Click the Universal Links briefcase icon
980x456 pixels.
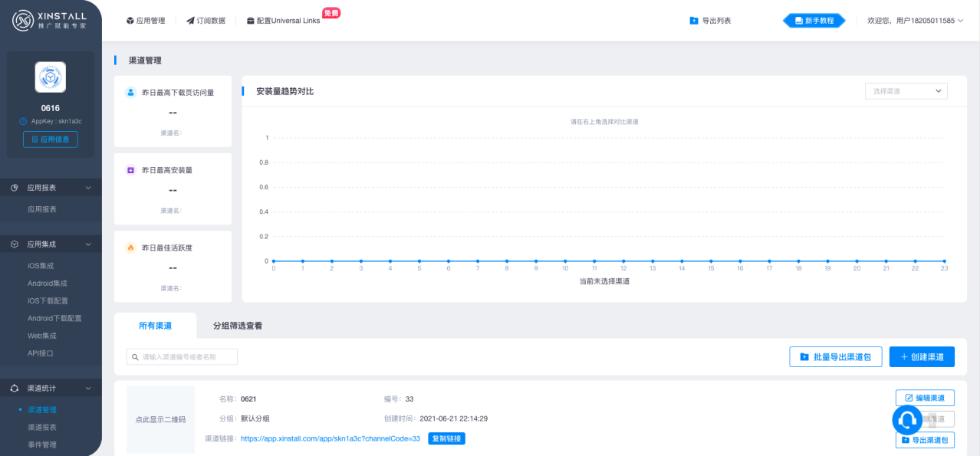point(250,21)
